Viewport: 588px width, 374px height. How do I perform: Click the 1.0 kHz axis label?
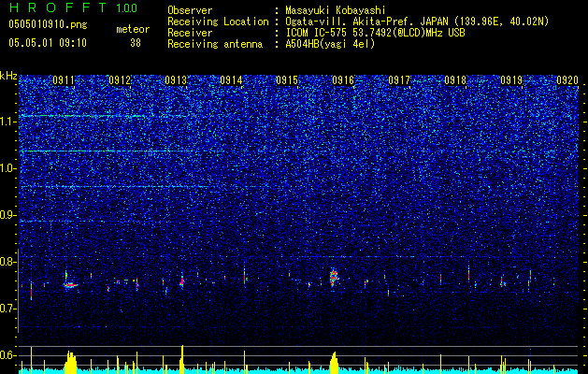[8, 168]
